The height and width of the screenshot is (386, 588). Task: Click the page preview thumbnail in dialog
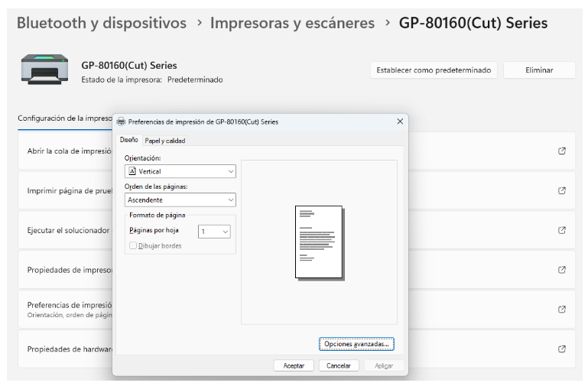tap(320, 243)
